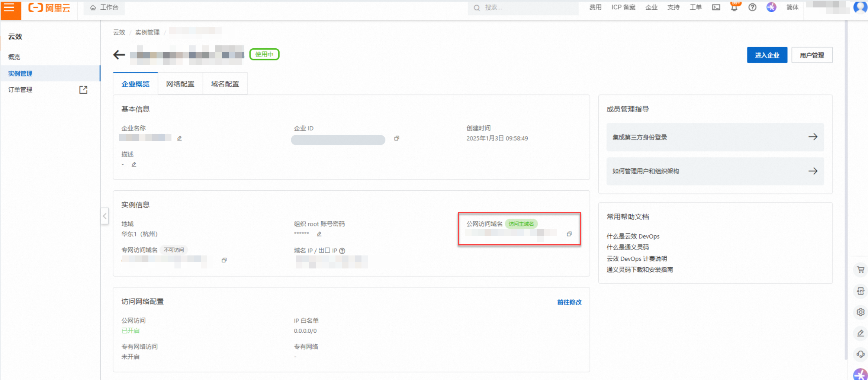Click the 实例管理 breadcrumb link
Image resolution: width=868 pixels, height=380 pixels.
pos(147,32)
